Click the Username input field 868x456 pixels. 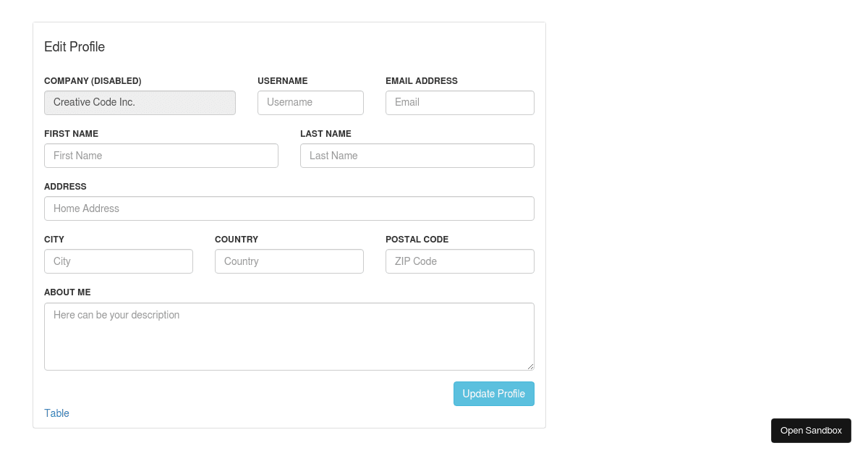click(310, 102)
